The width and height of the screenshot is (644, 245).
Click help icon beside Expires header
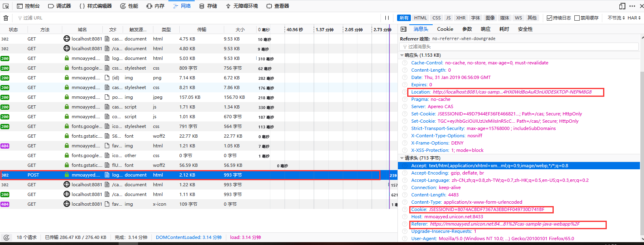404,85
